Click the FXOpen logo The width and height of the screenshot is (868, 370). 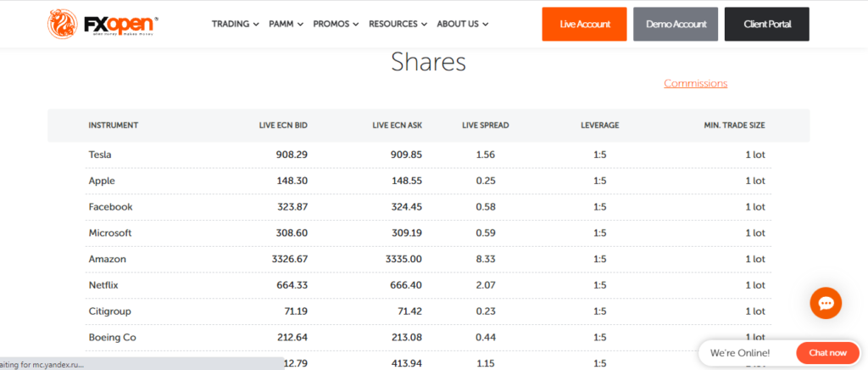tap(103, 24)
